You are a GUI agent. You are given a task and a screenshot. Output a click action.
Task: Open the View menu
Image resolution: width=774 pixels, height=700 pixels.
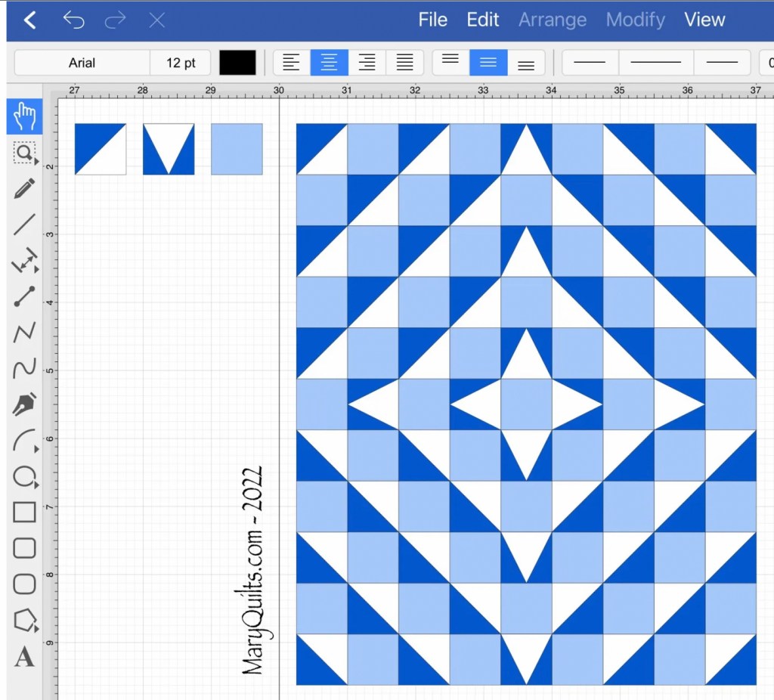pos(704,20)
